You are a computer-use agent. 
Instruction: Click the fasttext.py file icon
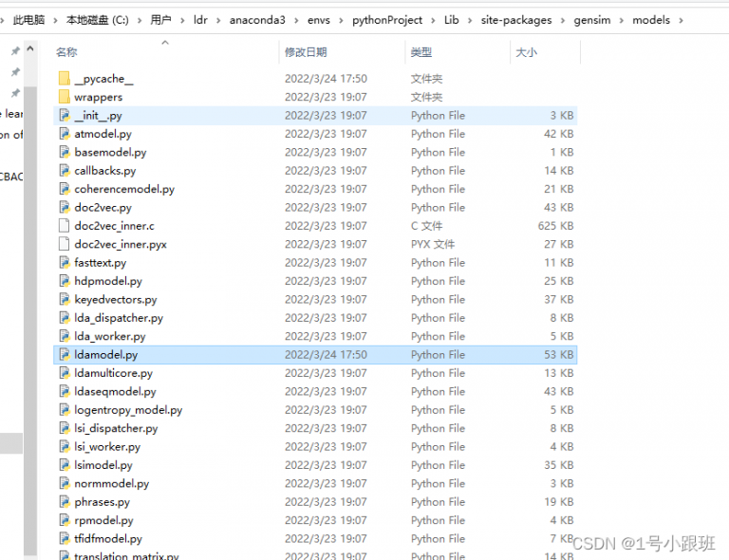pyautogui.click(x=64, y=263)
